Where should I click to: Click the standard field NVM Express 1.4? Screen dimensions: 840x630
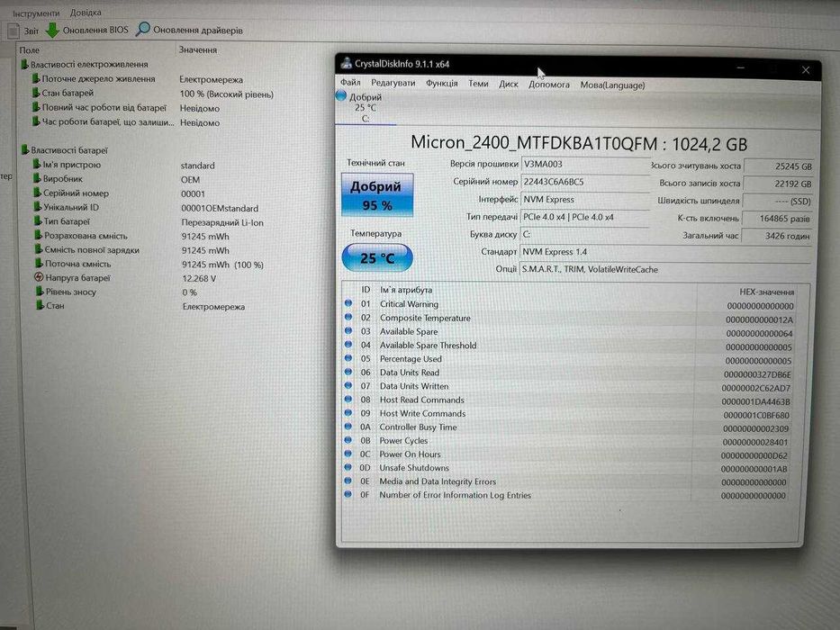coord(666,252)
